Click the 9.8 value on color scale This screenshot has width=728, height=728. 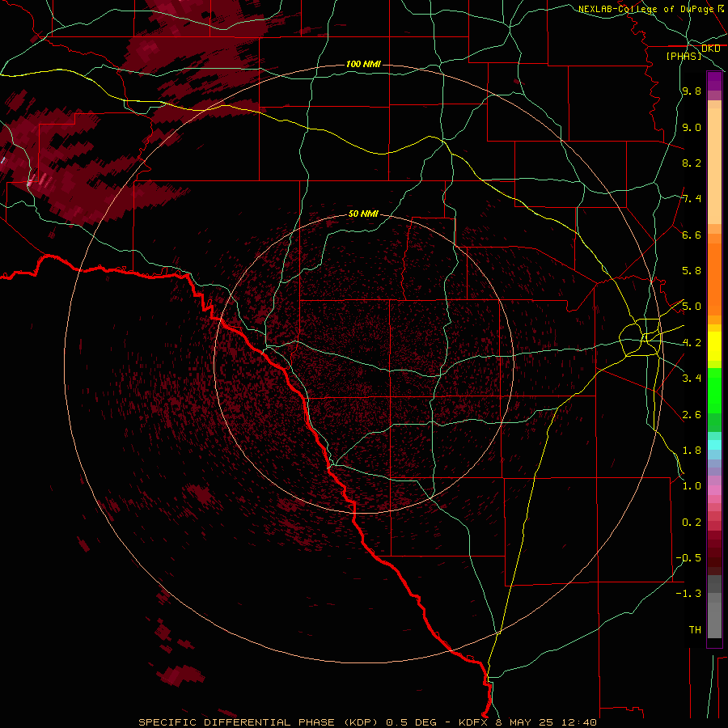692,91
